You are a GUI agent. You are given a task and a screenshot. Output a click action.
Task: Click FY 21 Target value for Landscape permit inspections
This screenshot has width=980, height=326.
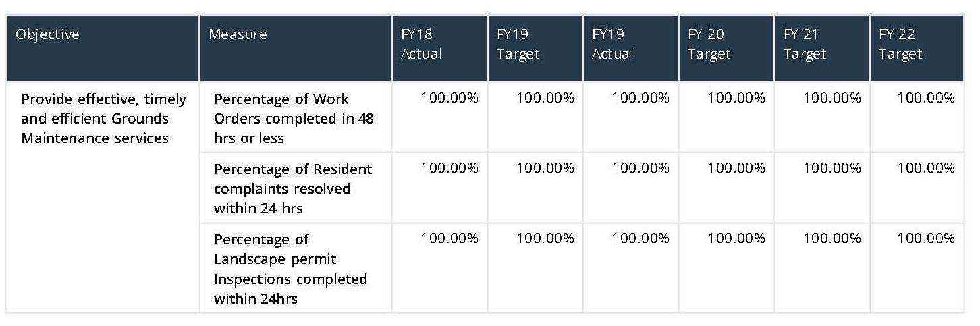(832, 238)
